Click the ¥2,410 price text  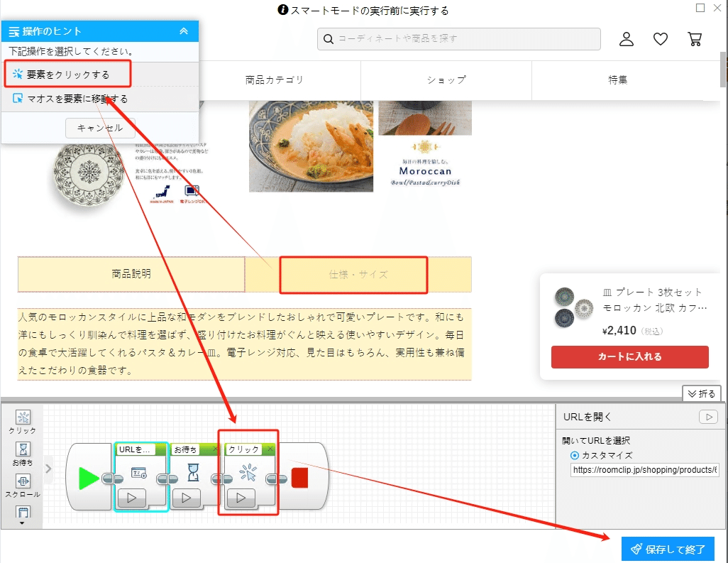click(619, 331)
